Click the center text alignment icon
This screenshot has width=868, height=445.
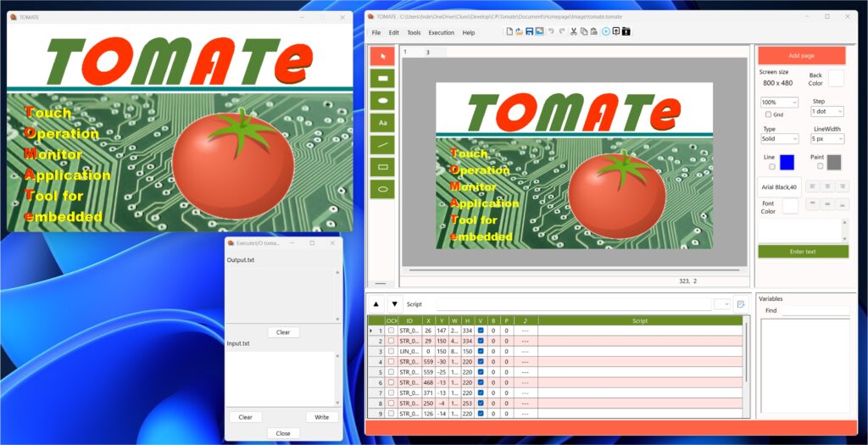pyautogui.click(x=827, y=186)
